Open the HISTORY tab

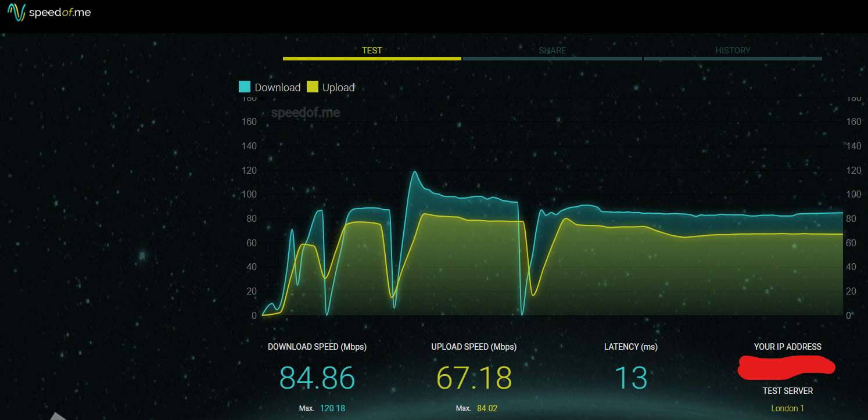[x=733, y=51]
